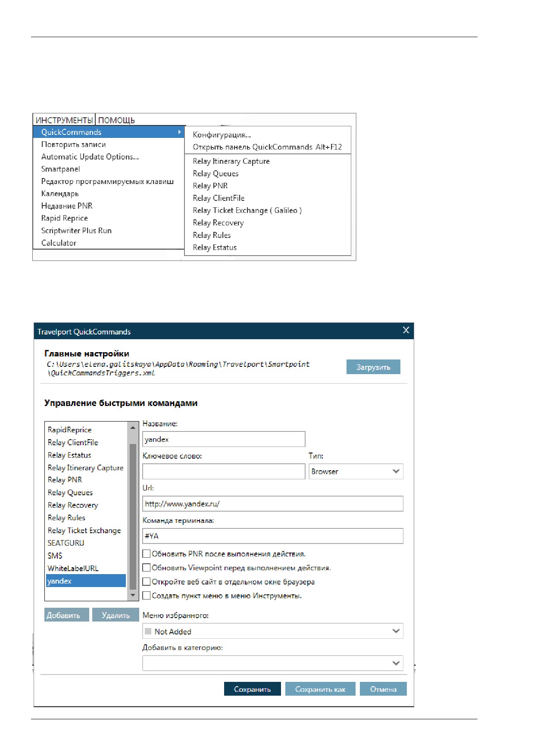The image size is (534, 756).
Task: Choose Relay Itinerary Capture from submenu
Action: coord(231,161)
